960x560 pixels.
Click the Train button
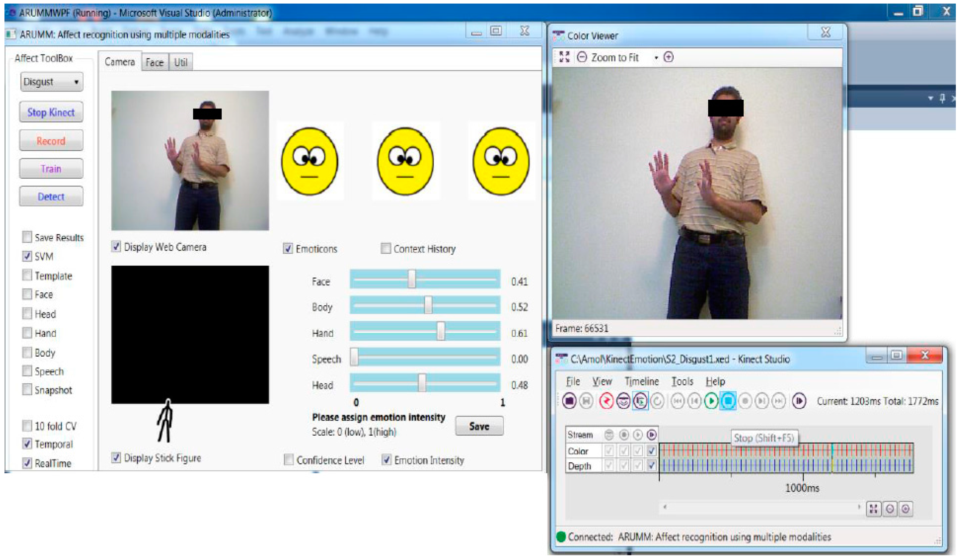pos(51,168)
